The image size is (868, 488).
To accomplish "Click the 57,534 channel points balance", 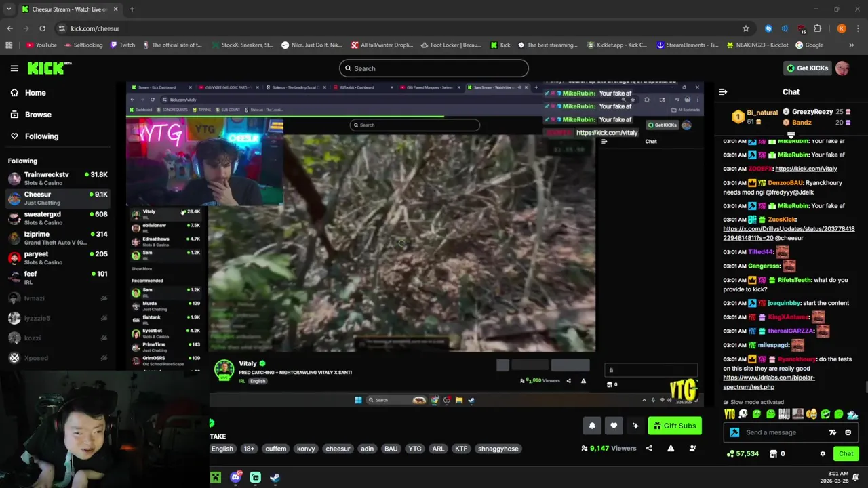I will tap(743, 453).
